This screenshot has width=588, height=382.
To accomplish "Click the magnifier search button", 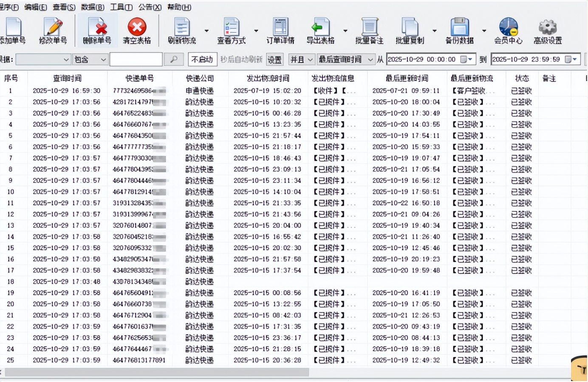I will tap(174, 60).
